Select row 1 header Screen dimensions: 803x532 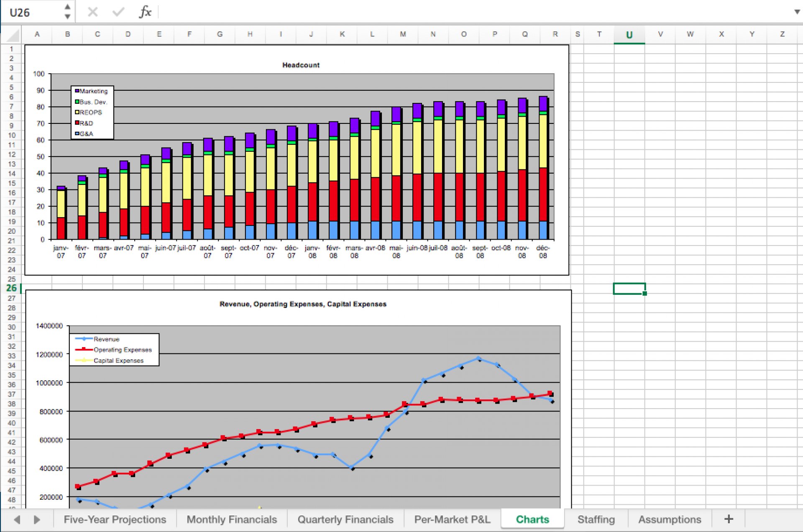(x=11, y=49)
